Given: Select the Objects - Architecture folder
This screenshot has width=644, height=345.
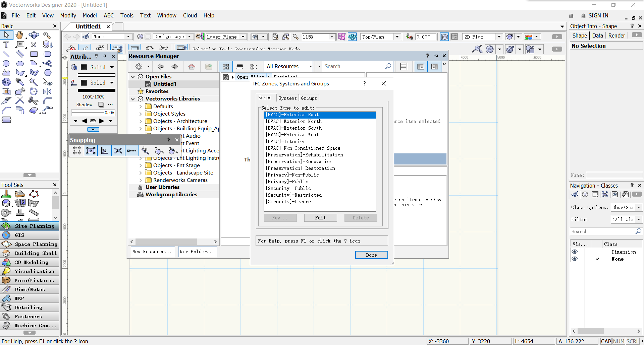Looking at the screenshot, I should point(180,121).
